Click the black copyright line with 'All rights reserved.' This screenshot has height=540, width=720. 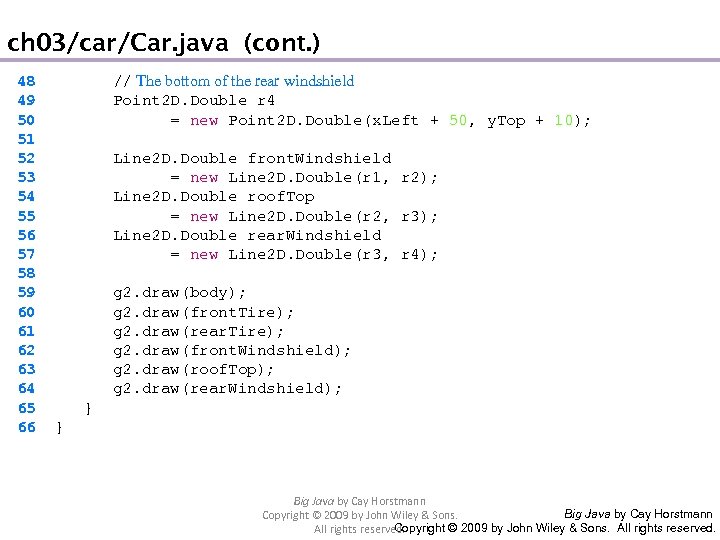[x=554, y=528]
